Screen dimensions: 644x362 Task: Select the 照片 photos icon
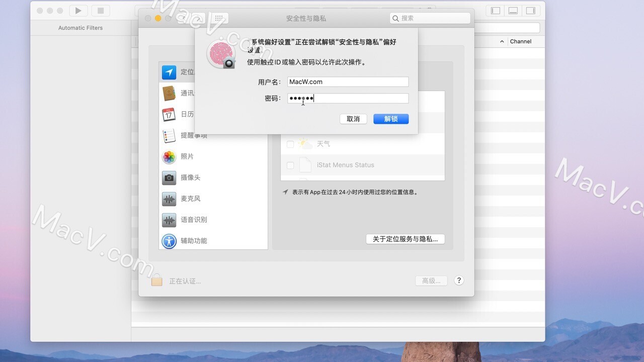[x=169, y=157]
